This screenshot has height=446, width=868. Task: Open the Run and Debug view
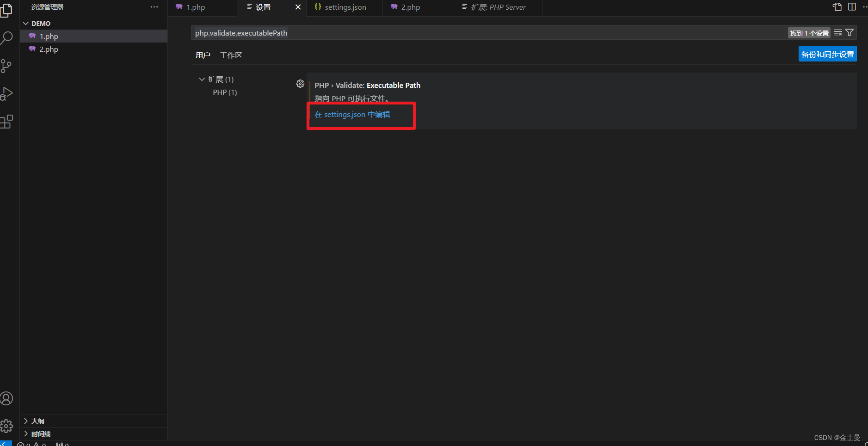point(6,93)
